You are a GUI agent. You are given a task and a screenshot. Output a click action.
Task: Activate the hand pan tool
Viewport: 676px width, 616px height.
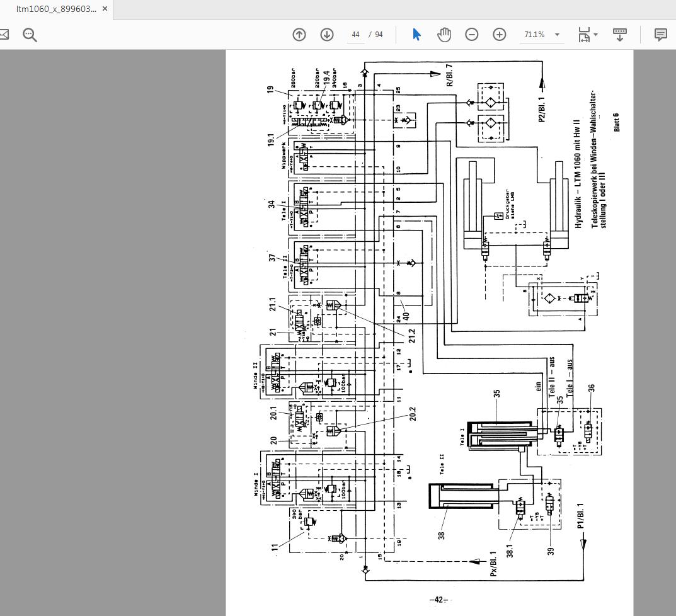tap(444, 35)
